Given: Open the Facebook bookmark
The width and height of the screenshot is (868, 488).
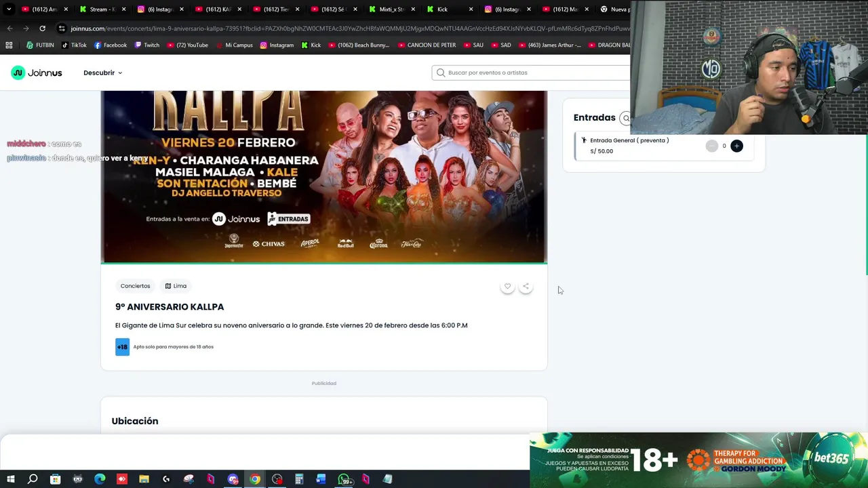Looking at the screenshot, I should point(111,45).
